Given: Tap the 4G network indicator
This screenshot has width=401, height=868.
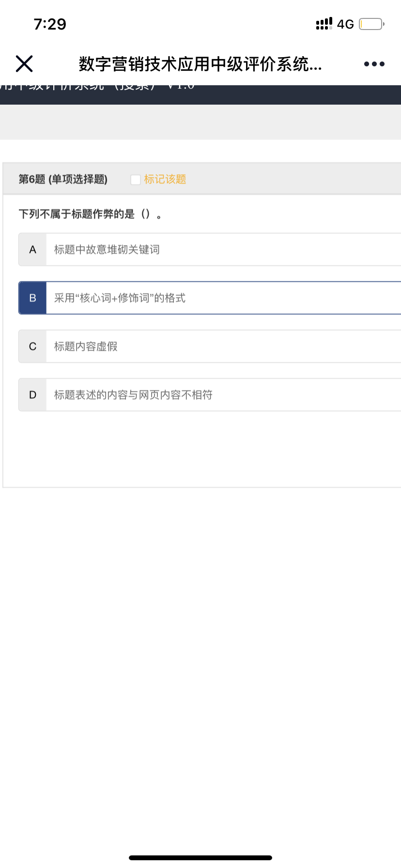Looking at the screenshot, I should point(345,24).
